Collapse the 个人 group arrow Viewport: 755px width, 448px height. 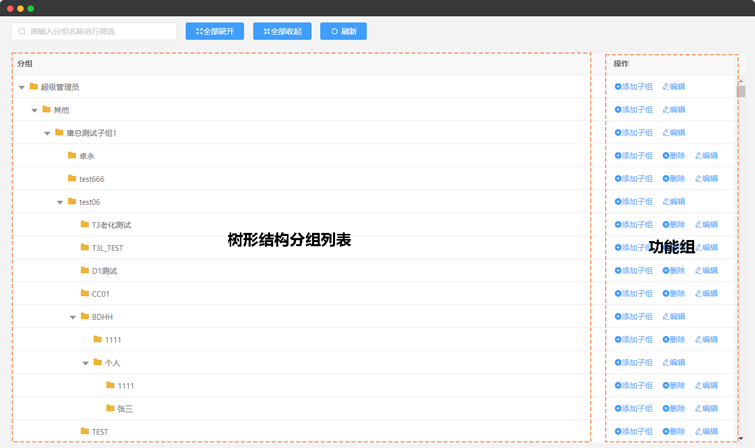coord(86,363)
